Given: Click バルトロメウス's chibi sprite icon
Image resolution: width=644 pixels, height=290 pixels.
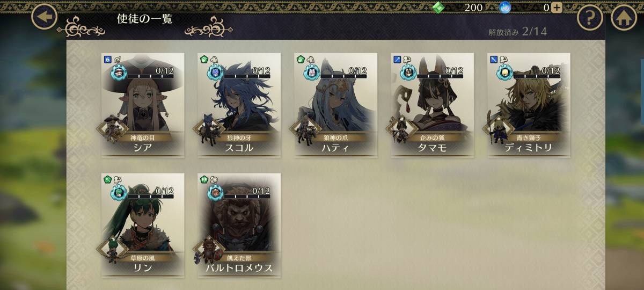Looking at the screenshot, I should pyautogui.click(x=209, y=250).
